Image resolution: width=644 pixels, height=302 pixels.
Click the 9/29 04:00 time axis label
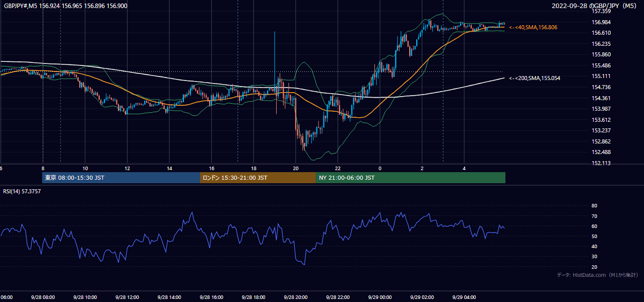click(464, 297)
